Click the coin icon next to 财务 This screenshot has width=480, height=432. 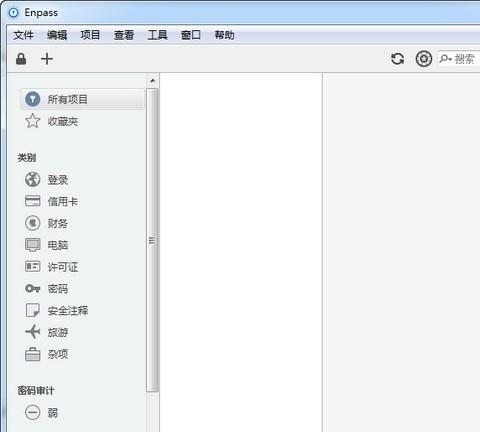33,223
